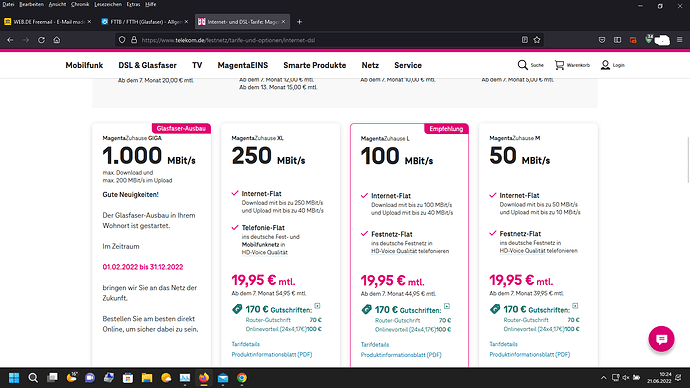Open Firefox hamburger application menu
The height and width of the screenshot is (388, 690).
(x=679, y=40)
